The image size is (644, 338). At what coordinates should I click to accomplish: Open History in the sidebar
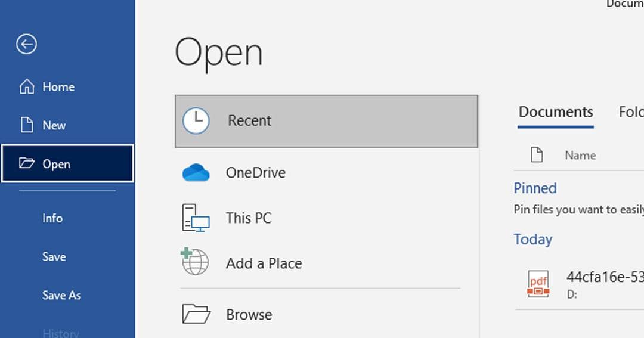[x=60, y=333]
